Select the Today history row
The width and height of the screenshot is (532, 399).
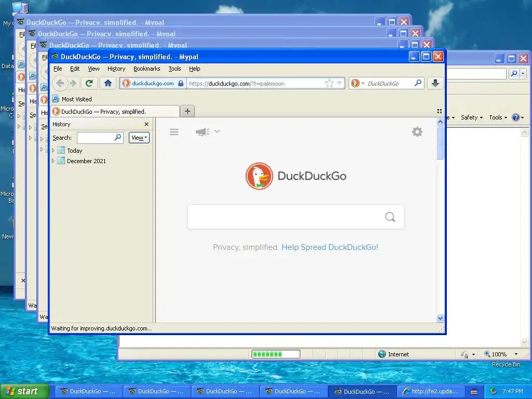coord(101,150)
